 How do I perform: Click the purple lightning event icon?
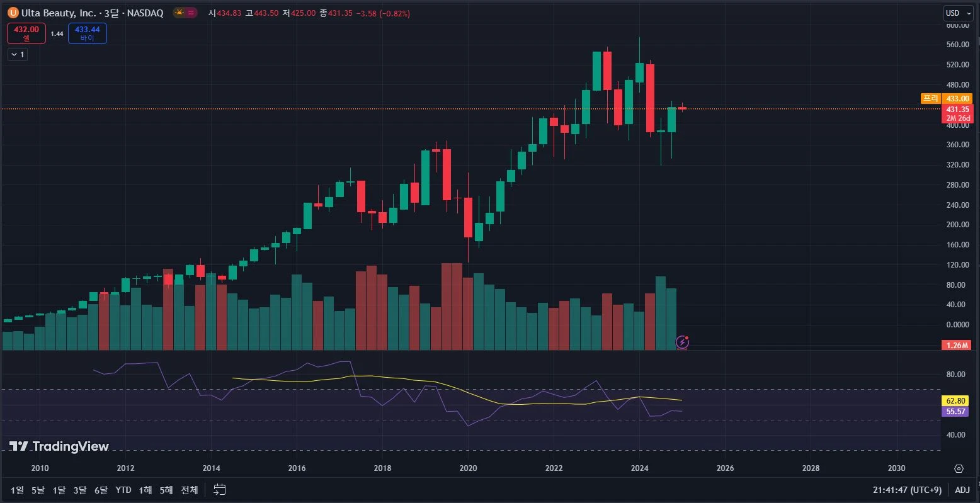coord(682,342)
